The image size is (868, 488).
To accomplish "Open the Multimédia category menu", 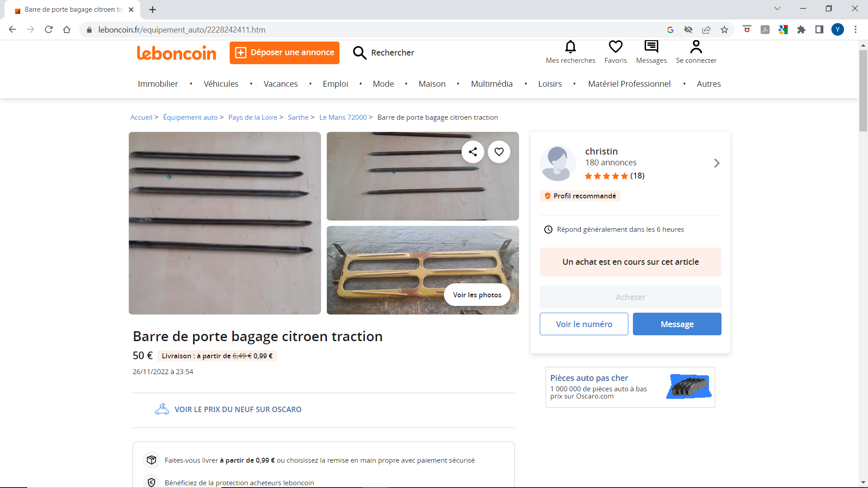I will click(491, 84).
